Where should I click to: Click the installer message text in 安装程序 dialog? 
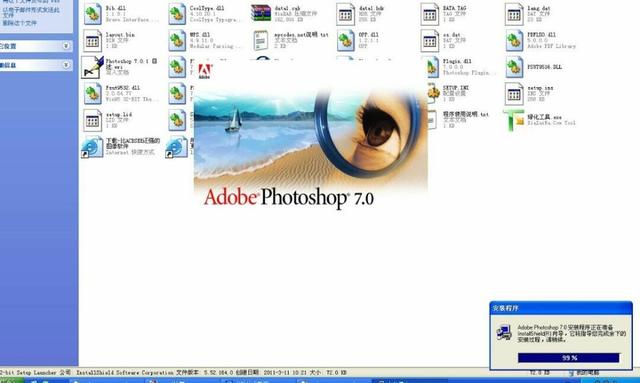coord(571,333)
